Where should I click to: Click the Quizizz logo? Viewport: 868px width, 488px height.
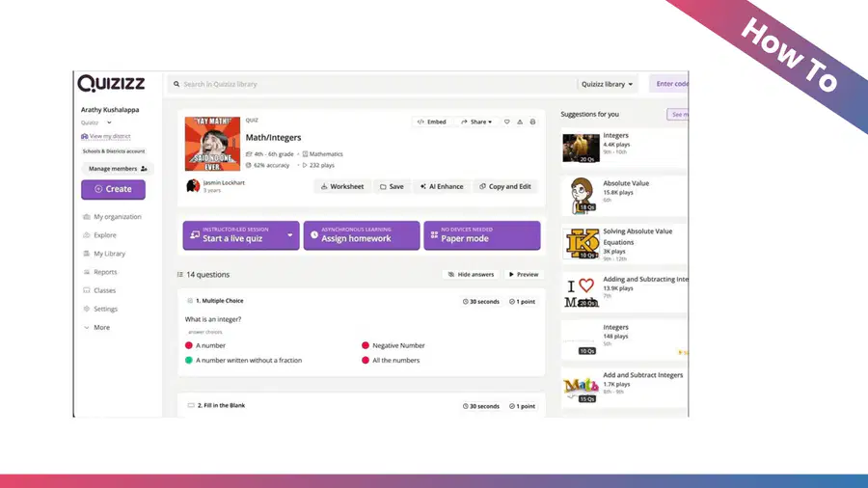(x=111, y=84)
